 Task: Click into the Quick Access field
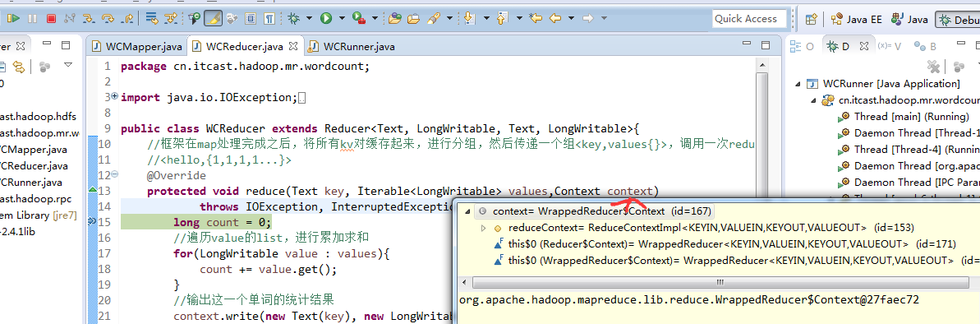click(748, 19)
